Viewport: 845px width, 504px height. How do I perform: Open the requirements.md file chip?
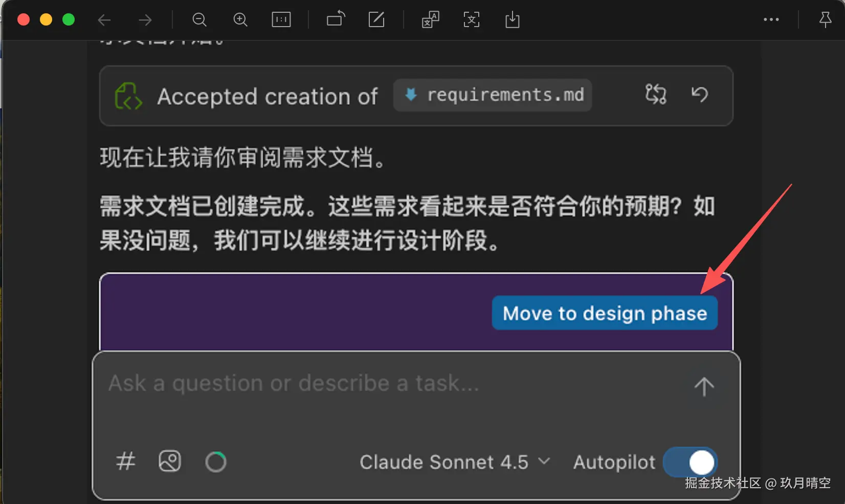tap(492, 95)
